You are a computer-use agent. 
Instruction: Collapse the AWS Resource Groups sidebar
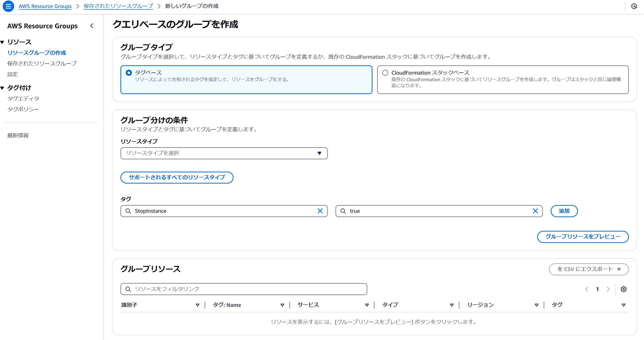(x=92, y=26)
